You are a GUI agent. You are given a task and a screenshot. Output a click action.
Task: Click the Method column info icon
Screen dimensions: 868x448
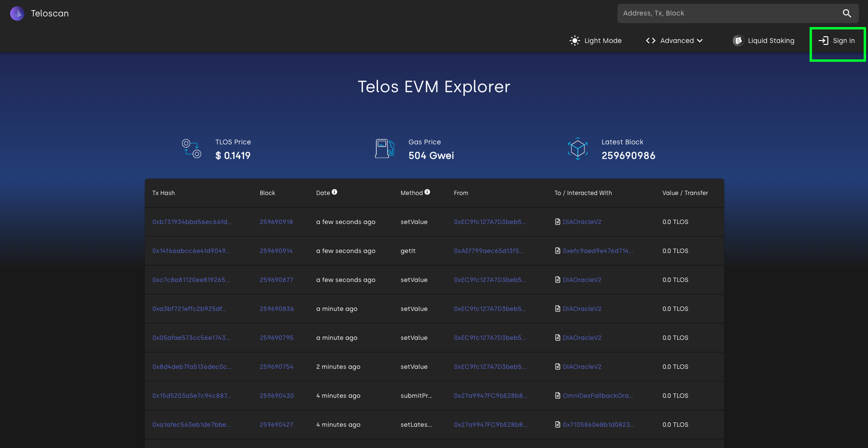pyautogui.click(x=427, y=192)
